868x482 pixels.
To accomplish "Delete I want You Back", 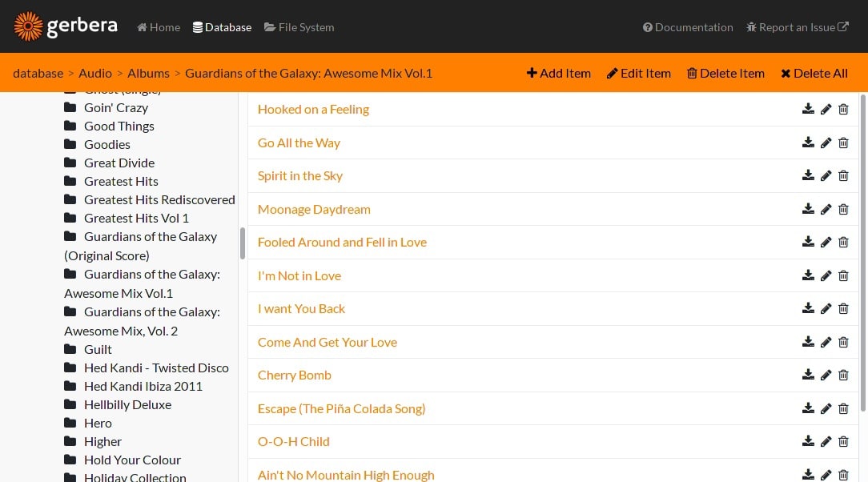I will click(843, 308).
